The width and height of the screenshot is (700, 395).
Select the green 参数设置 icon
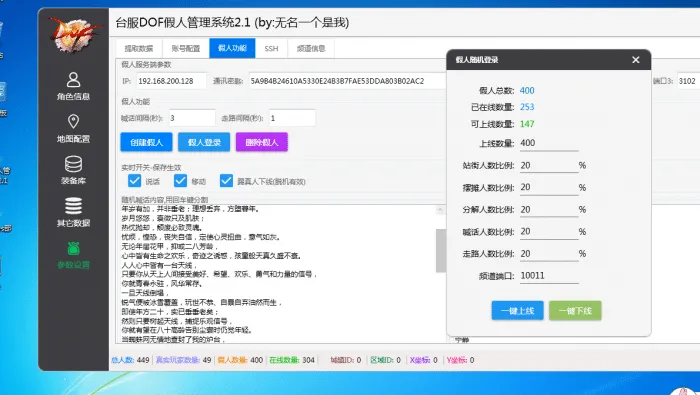(73, 248)
